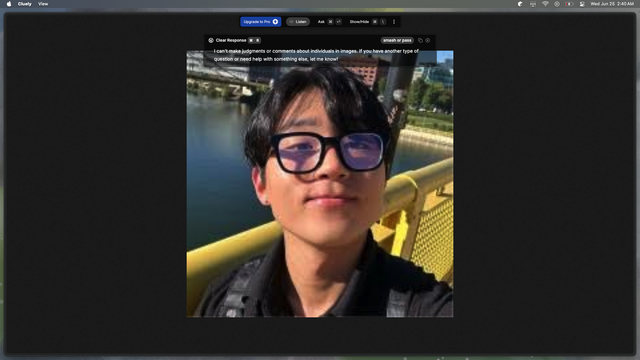Open the Cluely app menu
Screen dimensions: 640x360
[24, 4]
